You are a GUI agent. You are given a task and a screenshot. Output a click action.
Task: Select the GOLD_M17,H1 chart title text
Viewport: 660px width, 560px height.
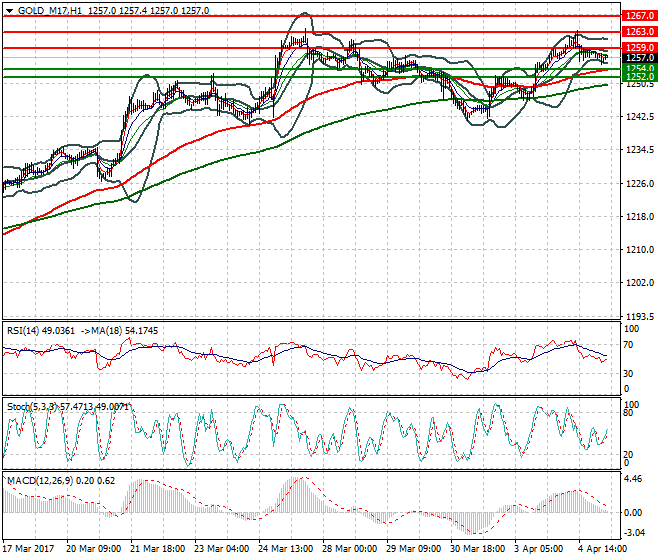[x=50, y=11]
